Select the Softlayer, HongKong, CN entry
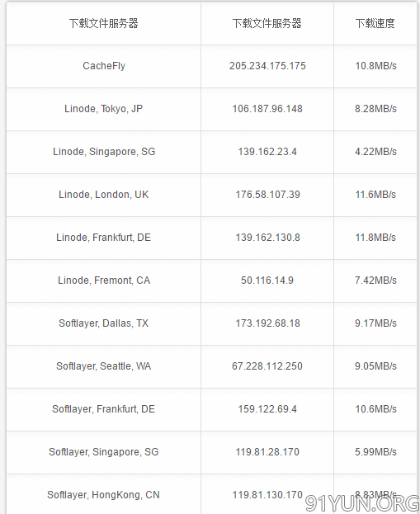The height and width of the screenshot is (514, 420). coord(104,495)
